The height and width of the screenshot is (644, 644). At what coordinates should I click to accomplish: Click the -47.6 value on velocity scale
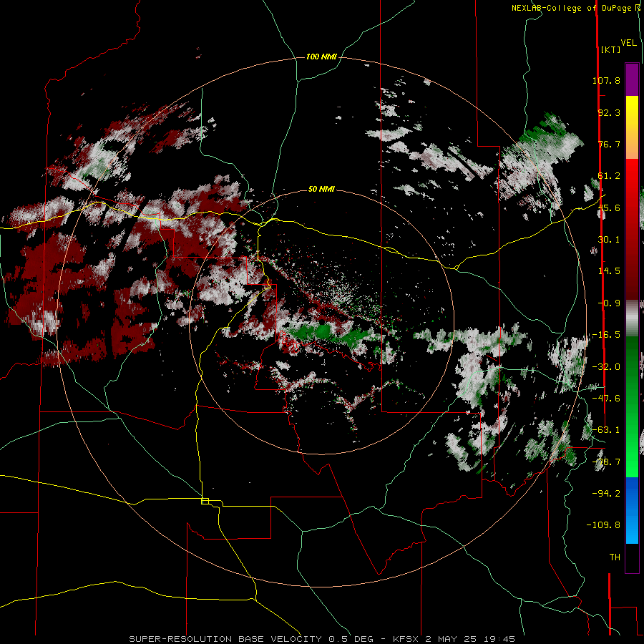coord(606,399)
